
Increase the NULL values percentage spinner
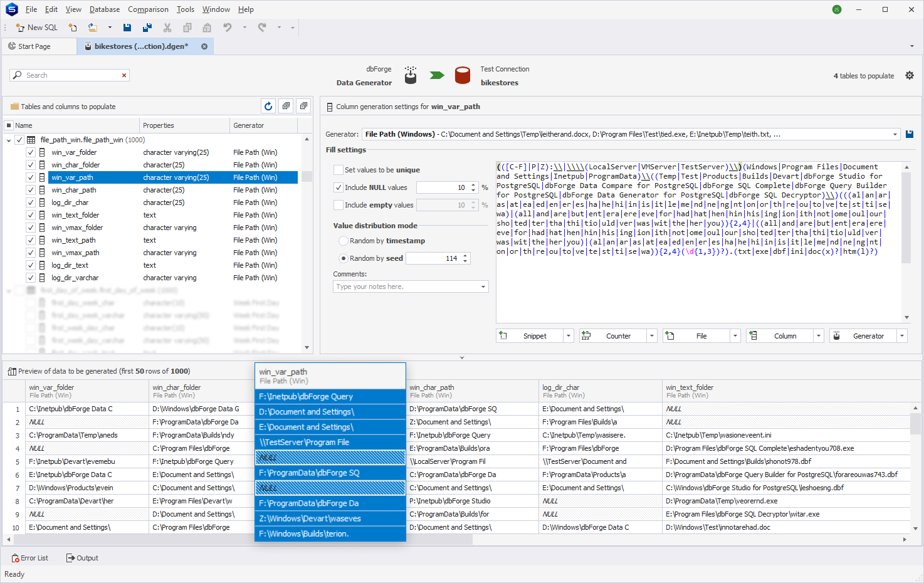(x=473, y=185)
